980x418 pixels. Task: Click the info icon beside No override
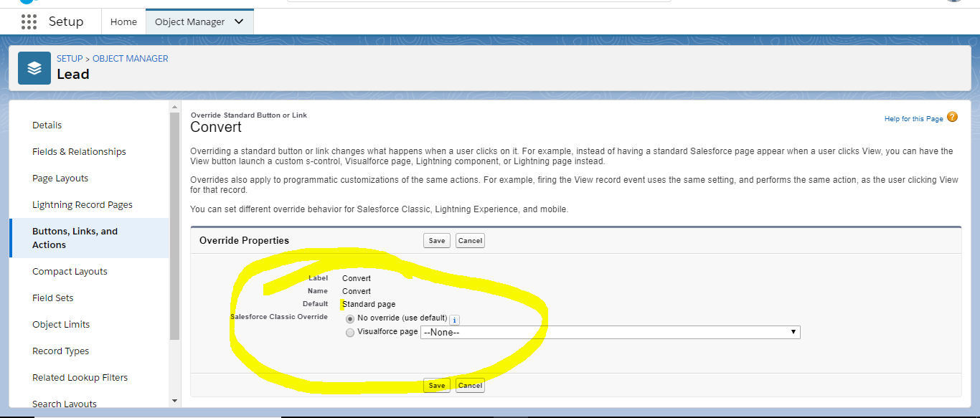[455, 320]
